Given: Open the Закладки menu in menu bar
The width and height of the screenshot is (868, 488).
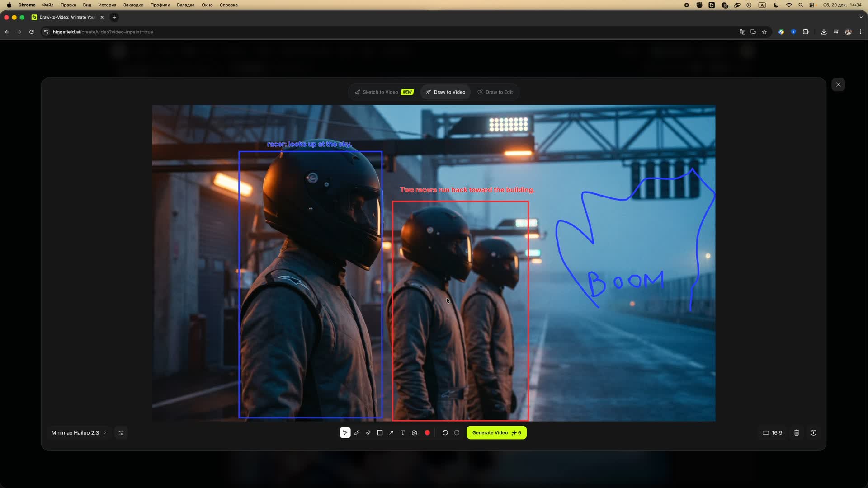Looking at the screenshot, I should click(x=133, y=5).
